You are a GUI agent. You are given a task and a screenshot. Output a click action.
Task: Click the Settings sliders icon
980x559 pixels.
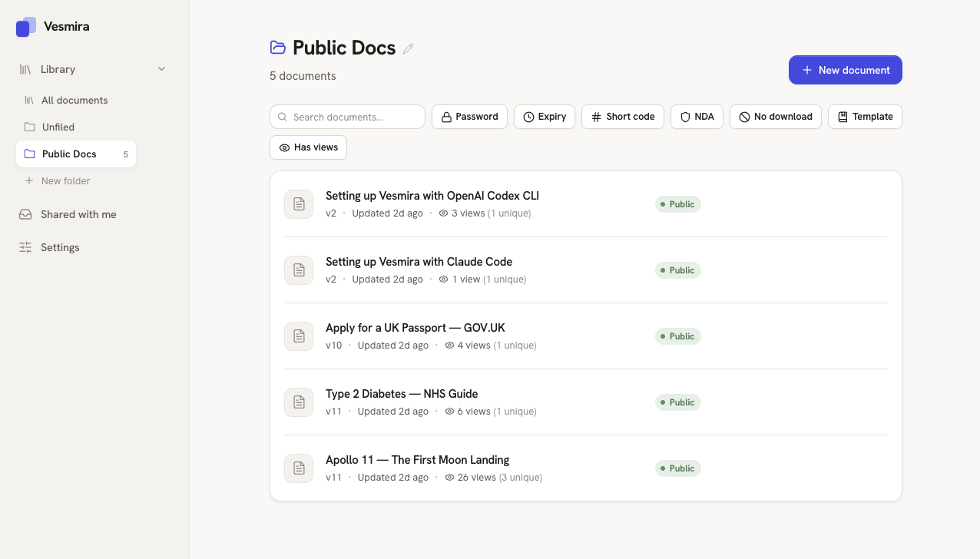(x=25, y=247)
